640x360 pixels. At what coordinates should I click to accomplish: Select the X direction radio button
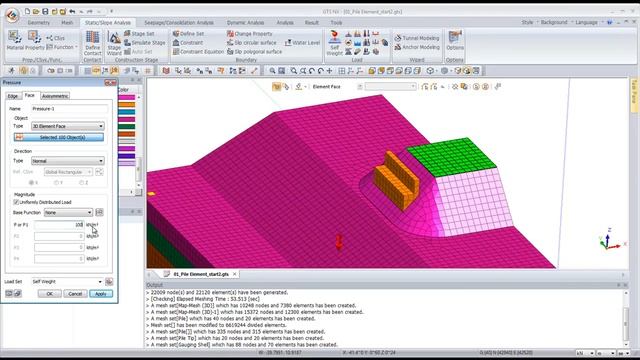click(x=31, y=182)
